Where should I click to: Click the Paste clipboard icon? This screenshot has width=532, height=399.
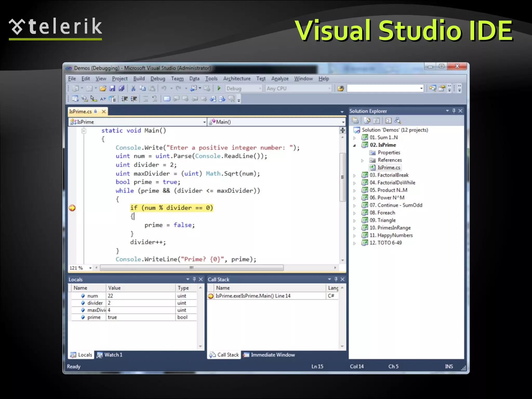pyautogui.click(x=152, y=89)
